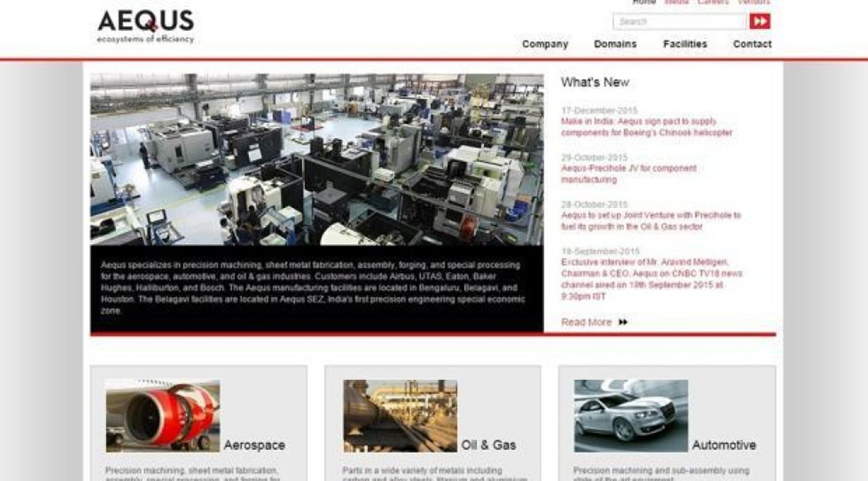This screenshot has width=868, height=481.
Task: Click the Automotive heading
Action: pyautogui.click(x=724, y=445)
